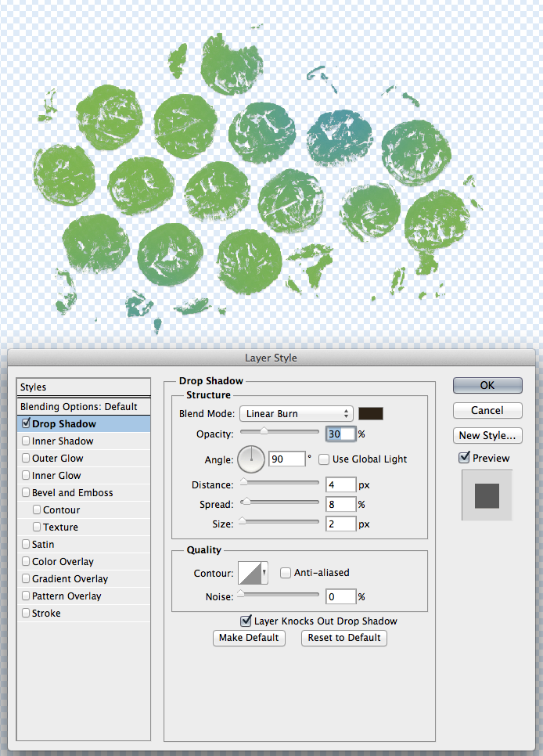Viewport: 543px width, 756px height.
Task: Click the Angle value field
Action: tap(287, 459)
